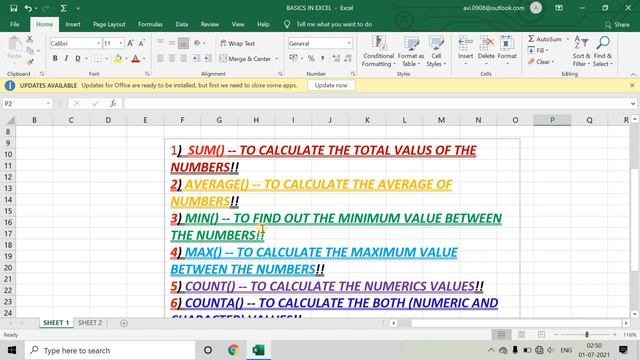Open Format as Table gallery

tap(411, 51)
